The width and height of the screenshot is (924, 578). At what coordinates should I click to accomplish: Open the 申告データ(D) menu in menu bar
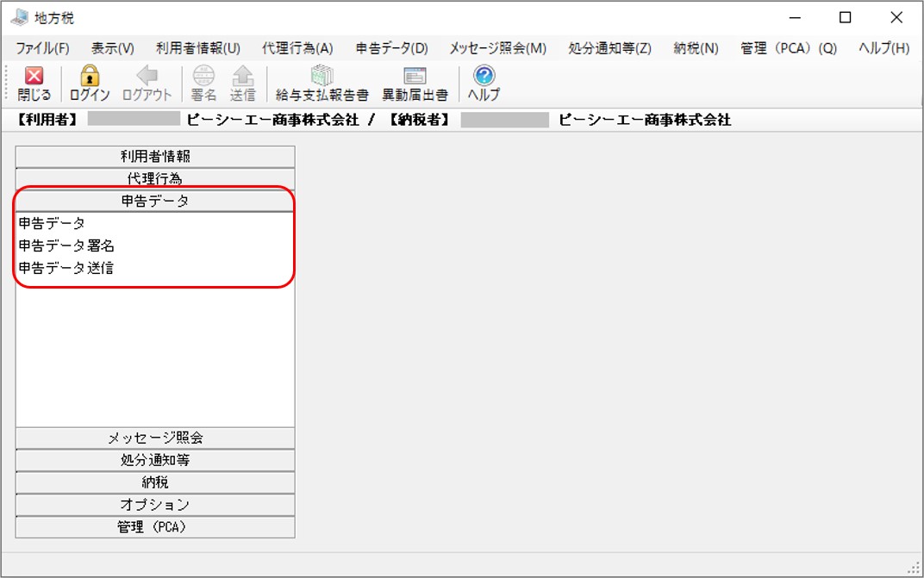(392, 48)
